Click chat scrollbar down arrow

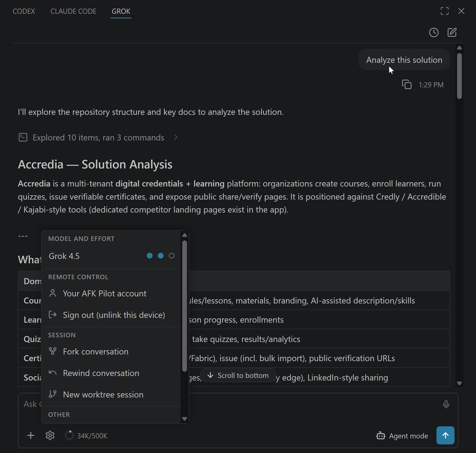459,383
